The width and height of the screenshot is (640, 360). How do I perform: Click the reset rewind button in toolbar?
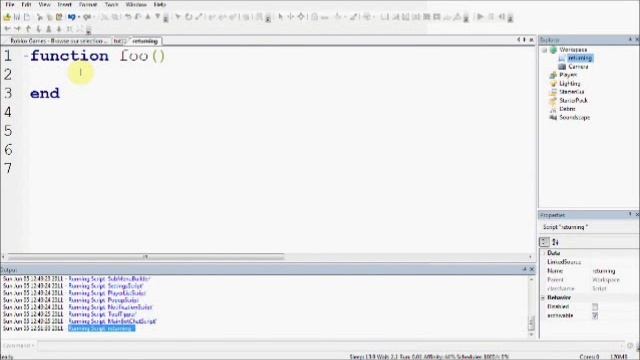click(x=502, y=17)
